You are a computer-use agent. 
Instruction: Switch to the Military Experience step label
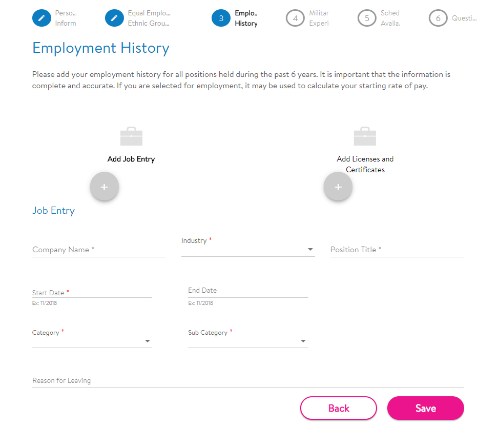tap(319, 18)
